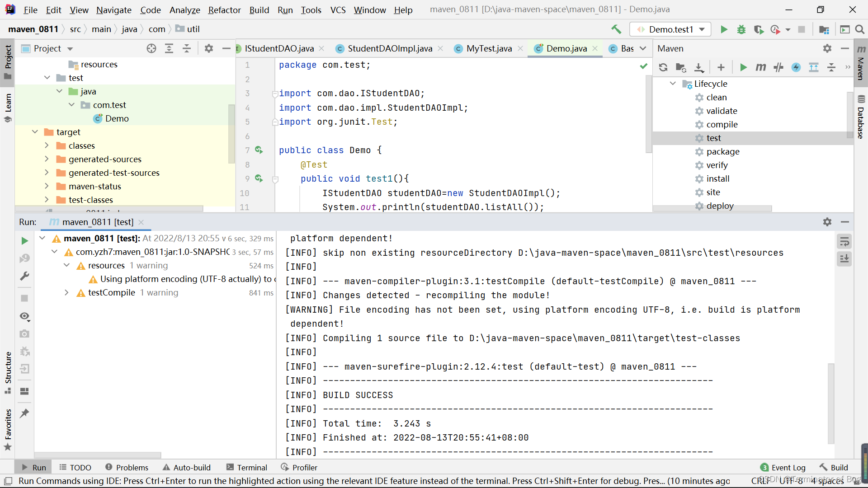
Task: Rerun the maven_0811 test run
Action: [x=24, y=241]
